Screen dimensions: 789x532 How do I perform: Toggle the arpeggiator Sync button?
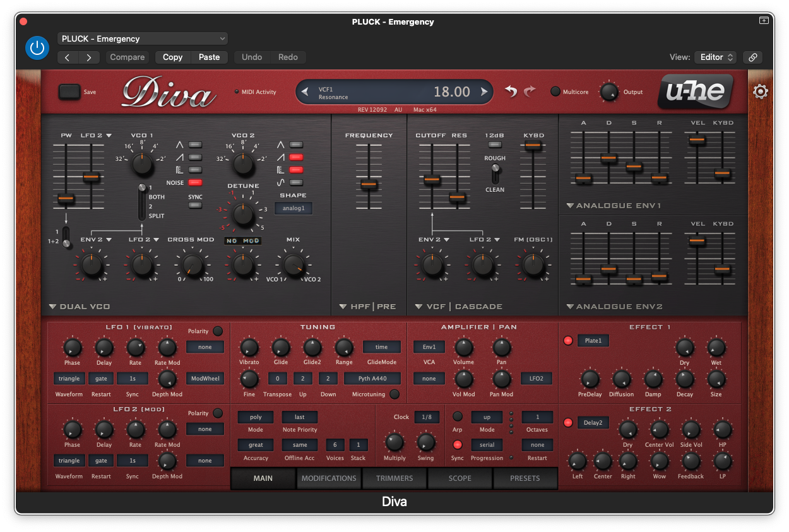458,445
